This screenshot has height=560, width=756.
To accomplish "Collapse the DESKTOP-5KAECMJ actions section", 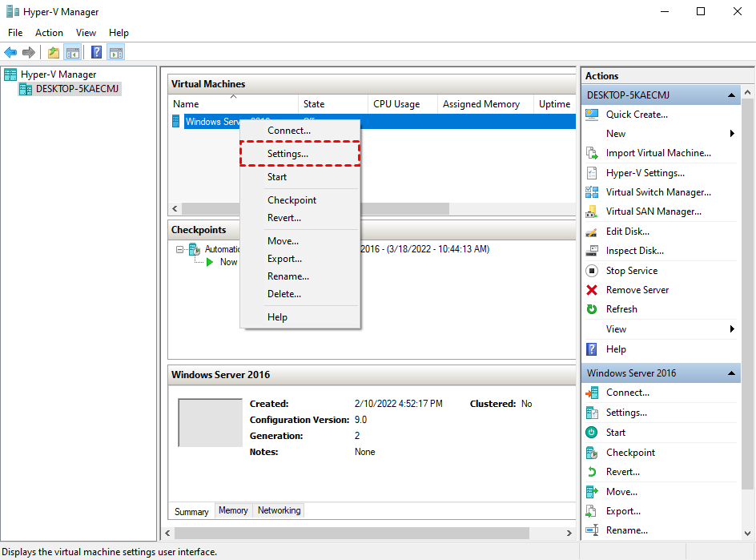I will point(731,95).
